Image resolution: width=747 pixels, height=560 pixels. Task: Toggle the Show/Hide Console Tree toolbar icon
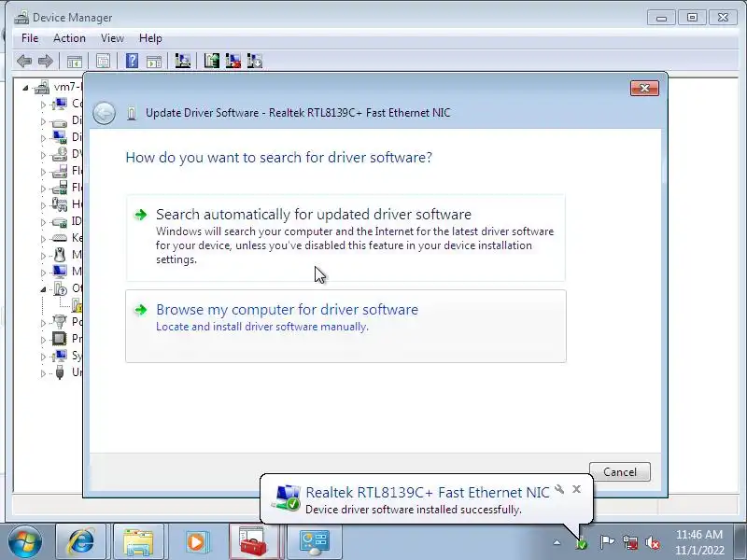tap(75, 61)
